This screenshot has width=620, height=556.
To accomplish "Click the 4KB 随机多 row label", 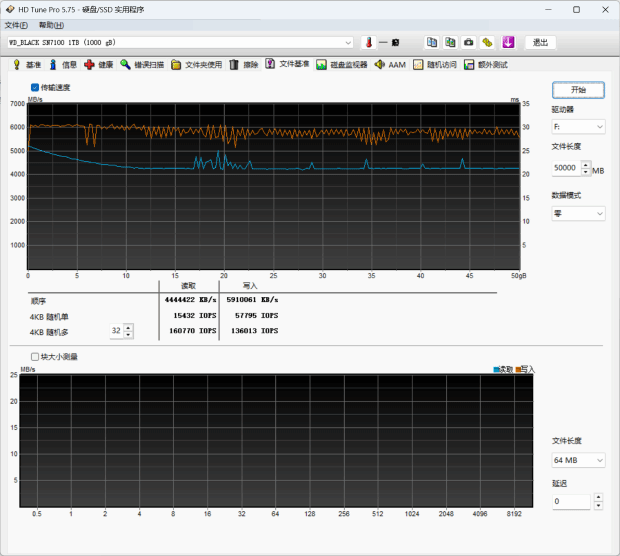I will 49,332.
